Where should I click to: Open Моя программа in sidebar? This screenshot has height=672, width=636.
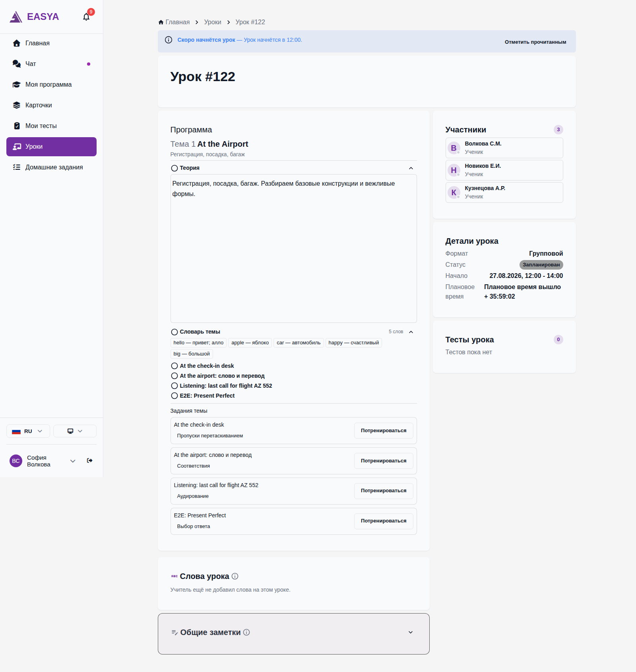51,84
